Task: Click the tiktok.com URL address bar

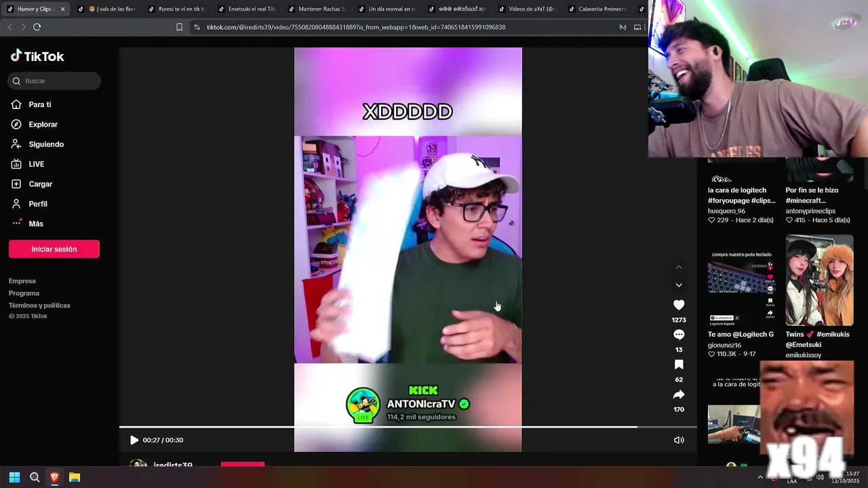Action: (x=356, y=27)
